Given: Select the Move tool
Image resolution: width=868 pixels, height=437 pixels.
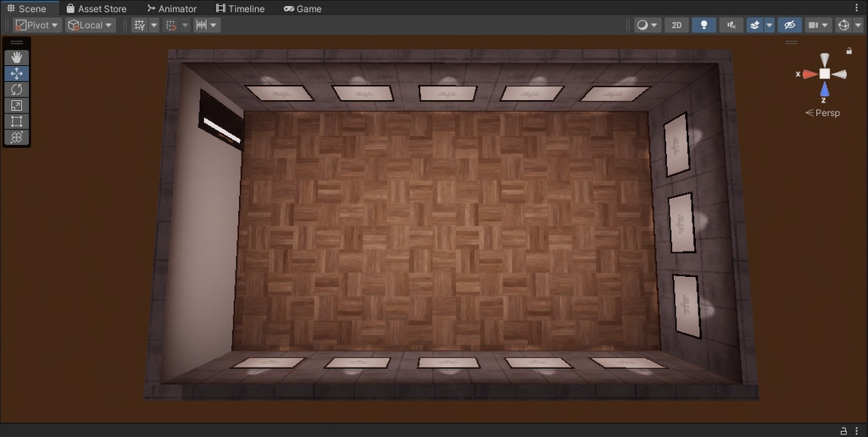Looking at the screenshot, I should 17,74.
